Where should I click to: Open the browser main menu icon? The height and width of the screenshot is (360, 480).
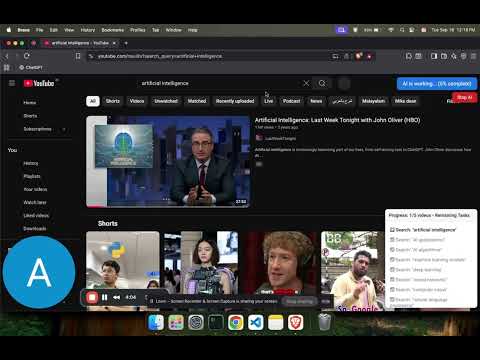[x=473, y=56]
